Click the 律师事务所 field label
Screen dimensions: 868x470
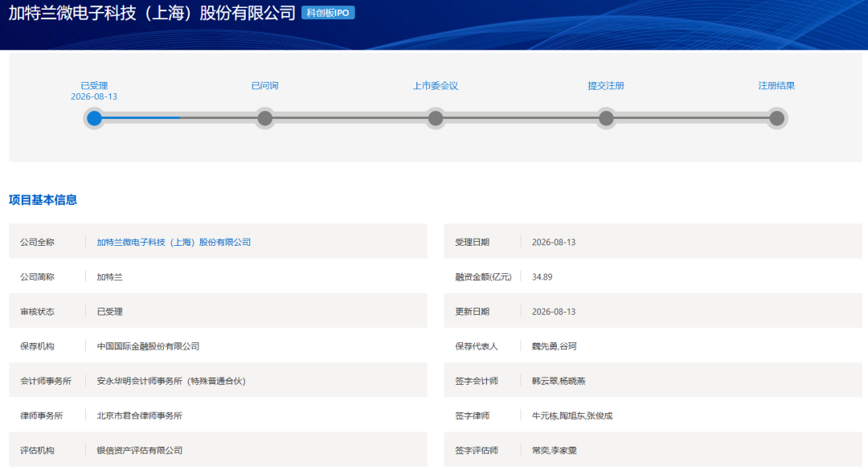tap(42, 415)
